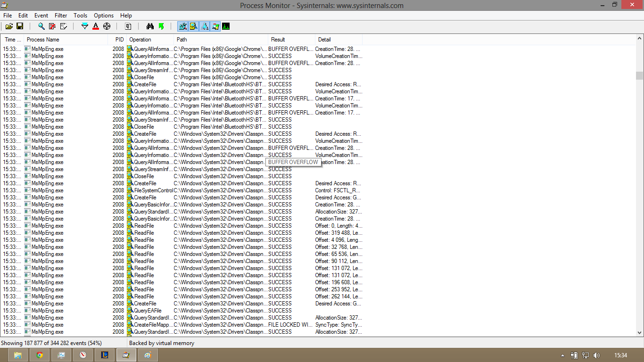
Task: Click the scrollbar up arrow
Action: (639, 39)
